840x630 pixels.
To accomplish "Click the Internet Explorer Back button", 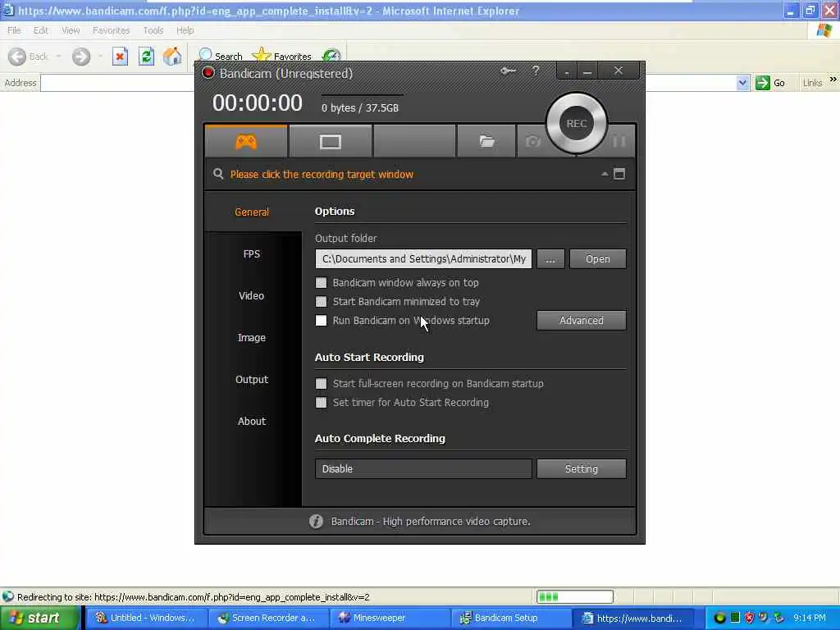I will pyautogui.click(x=28, y=57).
